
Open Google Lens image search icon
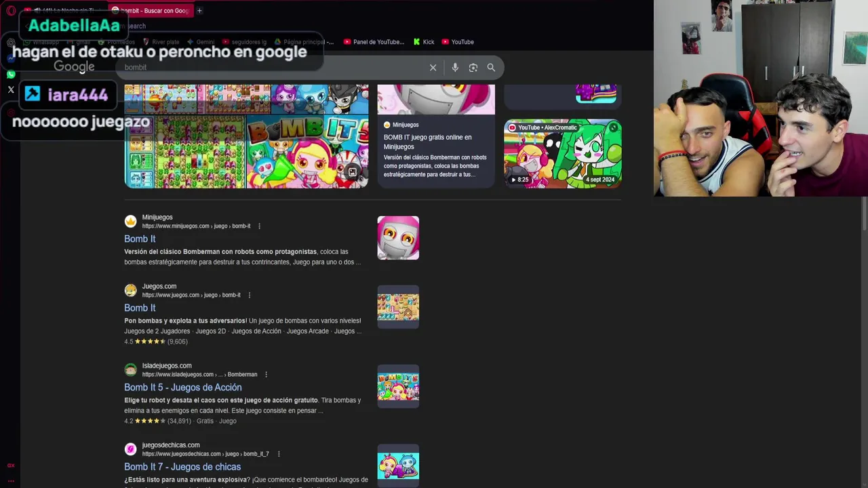click(x=473, y=67)
